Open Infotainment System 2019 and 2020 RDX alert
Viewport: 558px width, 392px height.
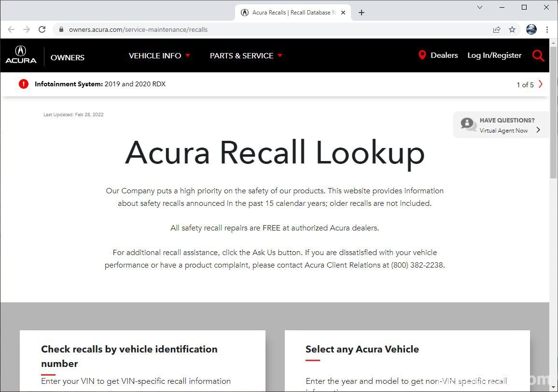click(x=100, y=84)
